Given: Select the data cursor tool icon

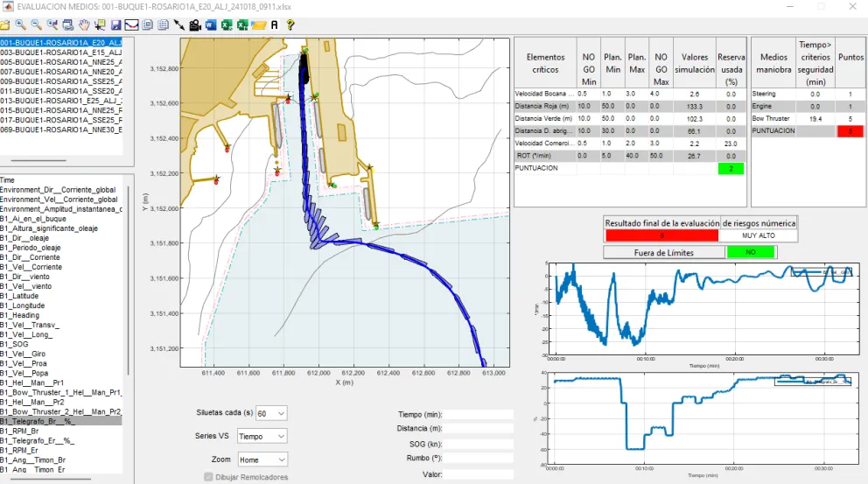Looking at the screenshot, I should tap(100, 25).
